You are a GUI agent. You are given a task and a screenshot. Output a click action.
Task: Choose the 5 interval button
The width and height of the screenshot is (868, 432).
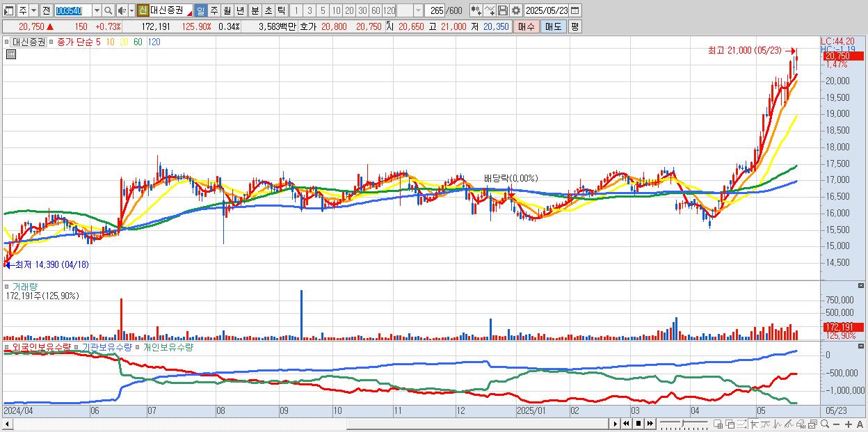coord(323,10)
